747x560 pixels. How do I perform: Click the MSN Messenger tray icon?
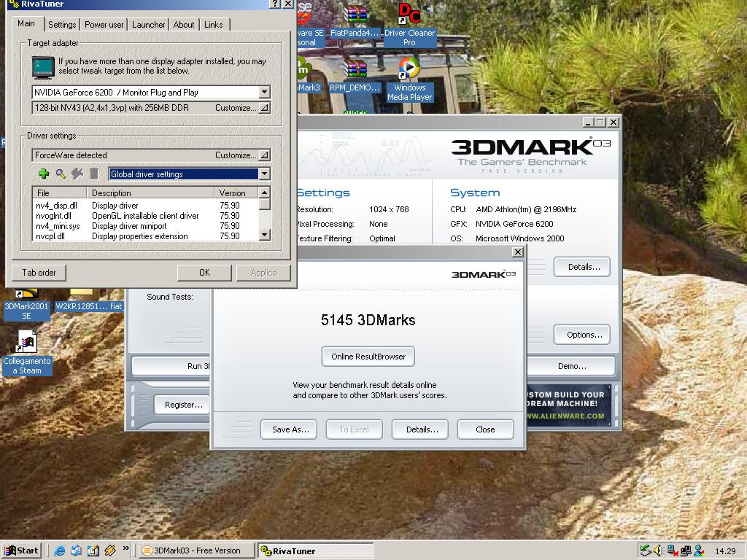[700, 551]
